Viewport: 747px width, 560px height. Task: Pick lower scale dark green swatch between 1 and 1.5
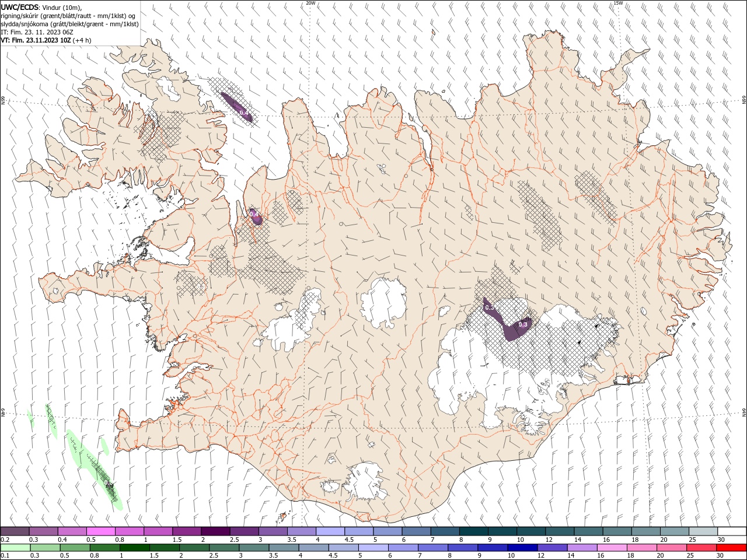click(x=134, y=548)
